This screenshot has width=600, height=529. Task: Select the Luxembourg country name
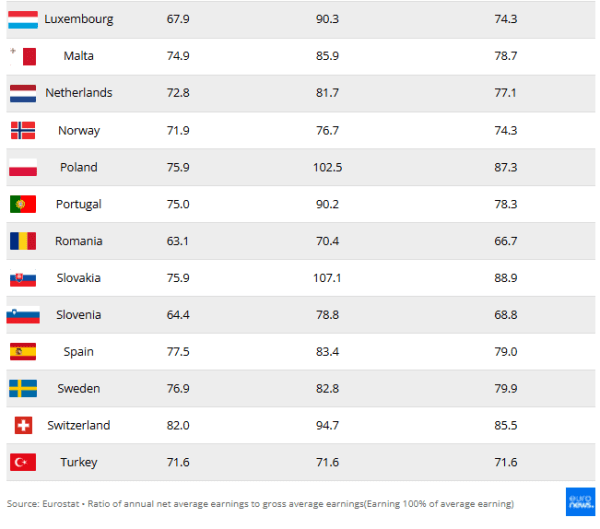point(79,19)
